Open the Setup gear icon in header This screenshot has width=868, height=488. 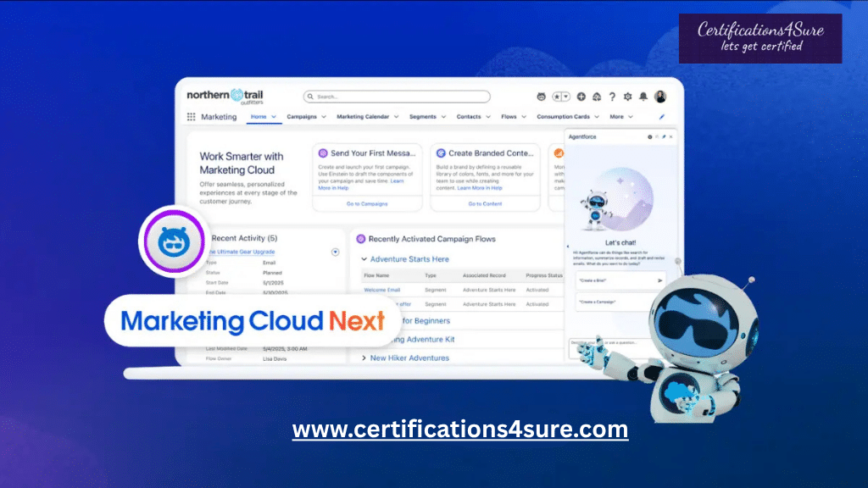628,97
